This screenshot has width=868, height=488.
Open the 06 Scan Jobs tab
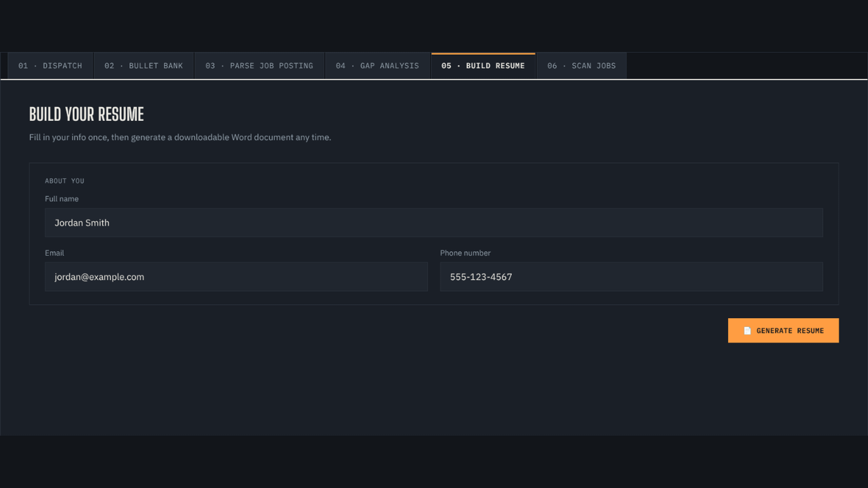click(581, 66)
